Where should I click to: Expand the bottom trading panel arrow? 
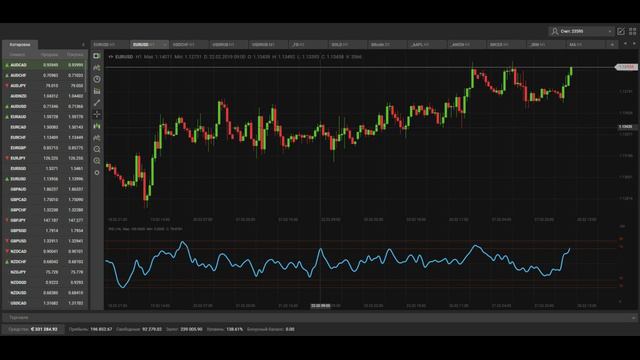pos(633,318)
